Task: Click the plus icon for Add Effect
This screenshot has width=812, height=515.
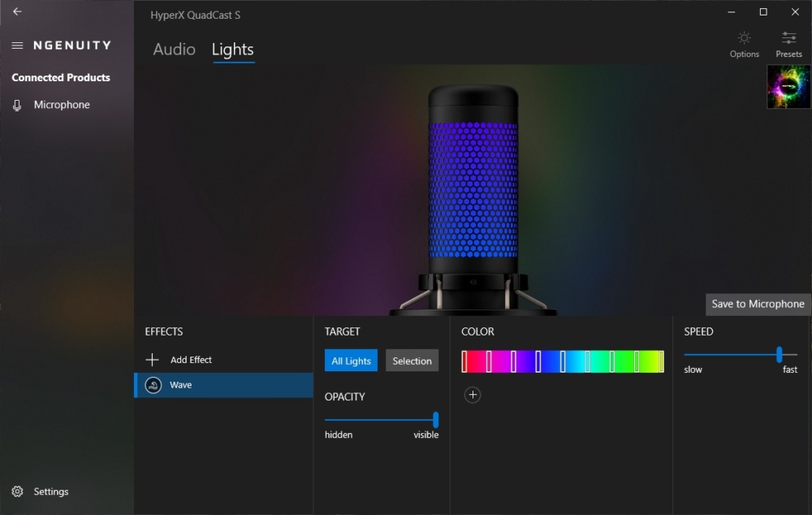Action: (152, 360)
